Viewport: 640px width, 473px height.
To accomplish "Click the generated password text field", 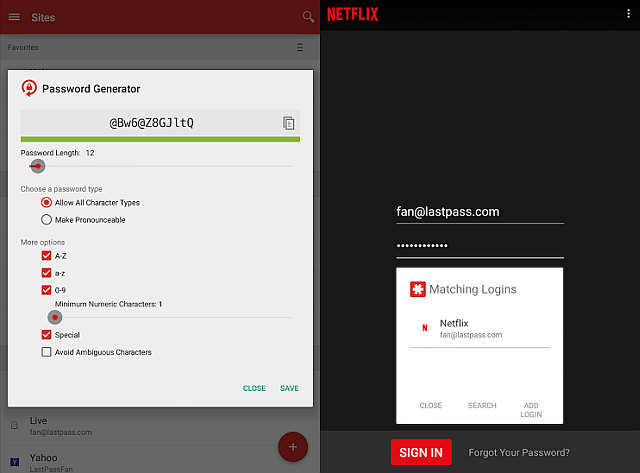I will click(151, 123).
